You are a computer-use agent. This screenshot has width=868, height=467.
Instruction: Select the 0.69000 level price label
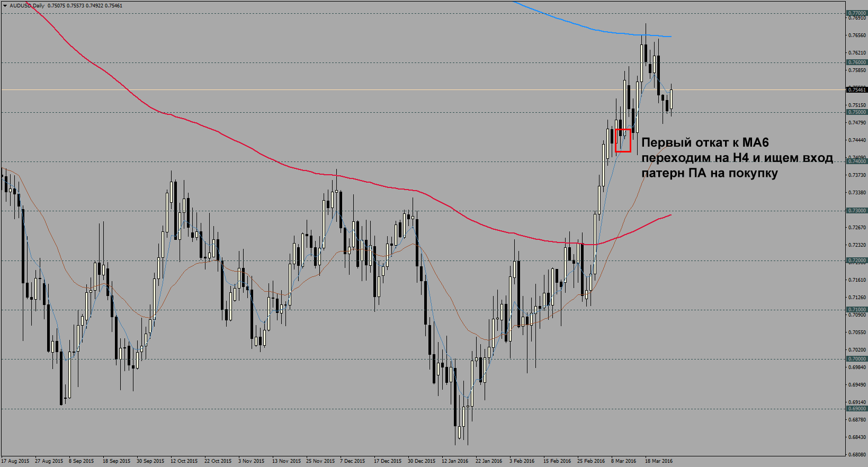click(857, 409)
